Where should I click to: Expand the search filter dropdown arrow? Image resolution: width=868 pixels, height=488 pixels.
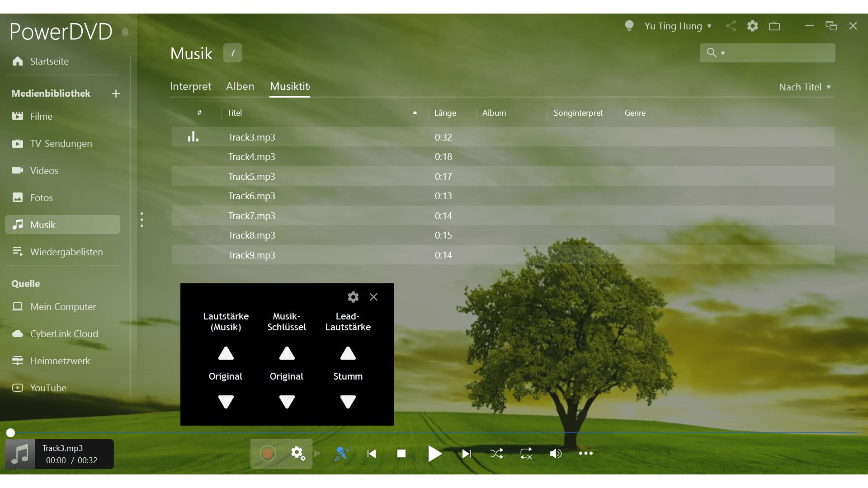723,53
